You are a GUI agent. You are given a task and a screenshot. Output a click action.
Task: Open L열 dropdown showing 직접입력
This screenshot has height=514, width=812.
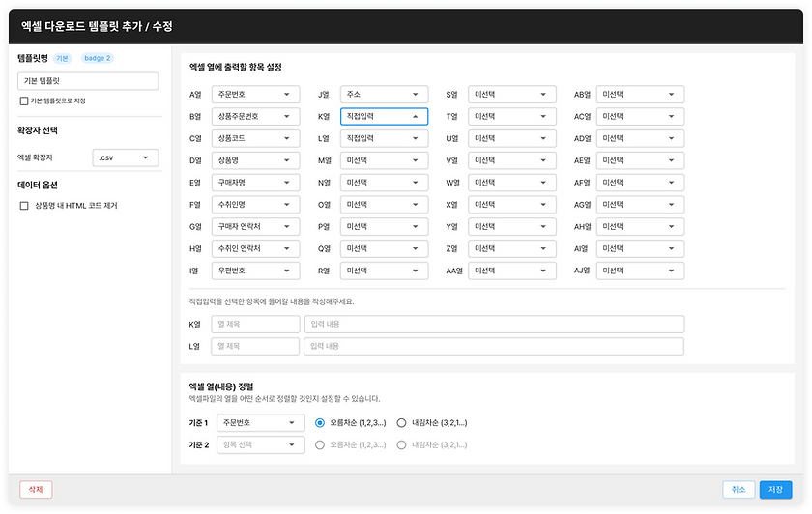point(385,139)
